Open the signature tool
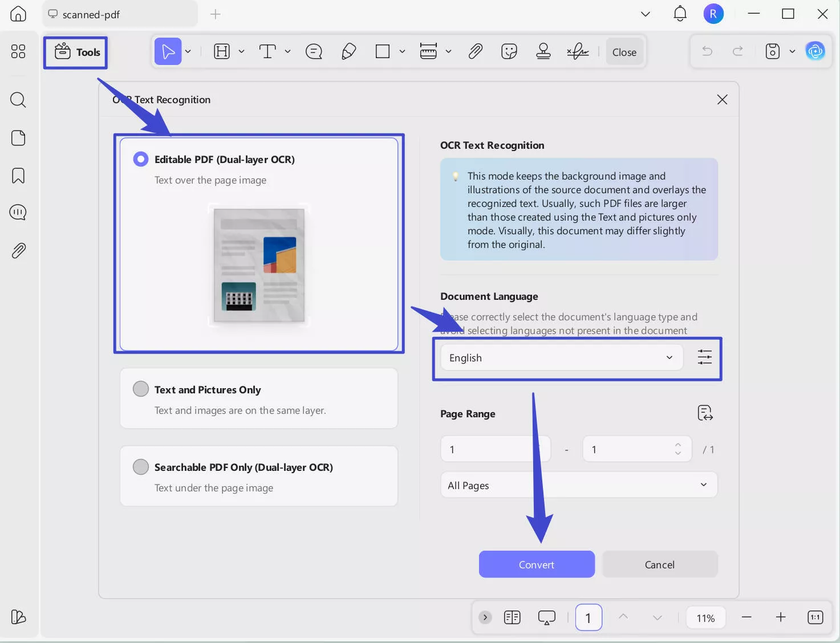This screenshot has height=643, width=840. click(578, 51)
